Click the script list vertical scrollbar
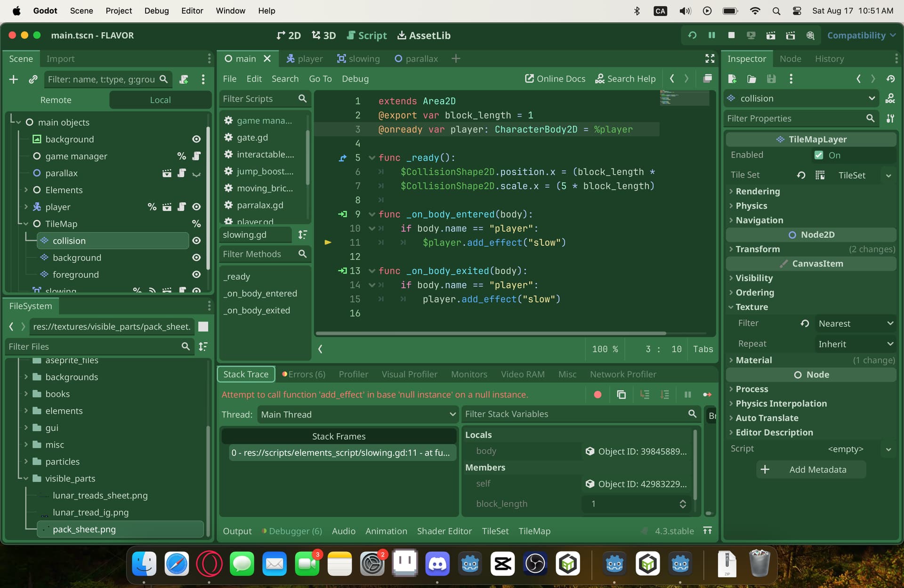Viewport: 904px width, 588px height. 307,158
